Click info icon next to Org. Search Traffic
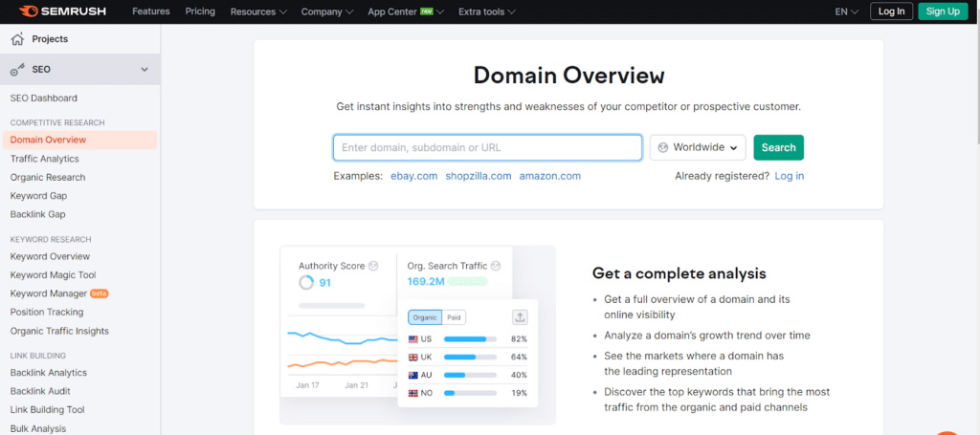Screen dimensions: 980x435 (496, 266)
